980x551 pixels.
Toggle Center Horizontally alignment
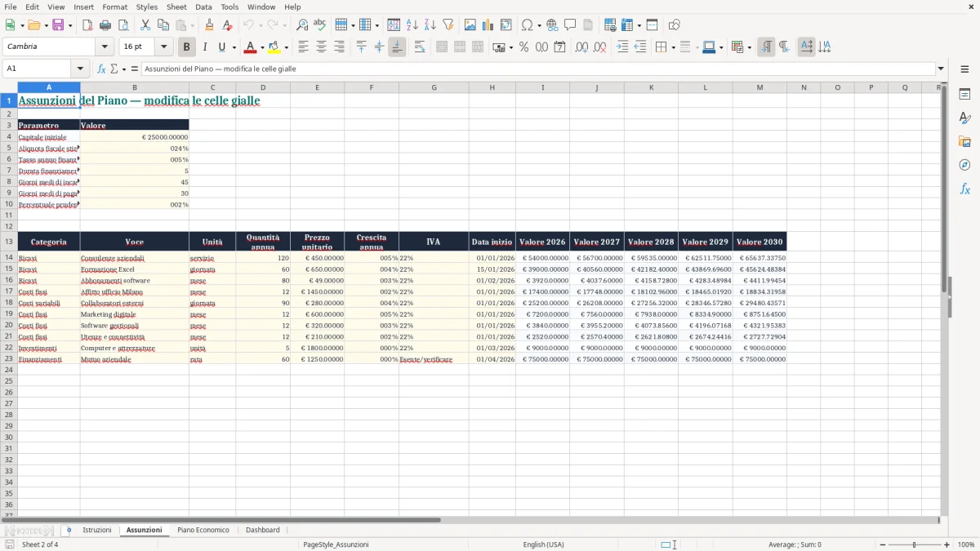tap(321, 47)
